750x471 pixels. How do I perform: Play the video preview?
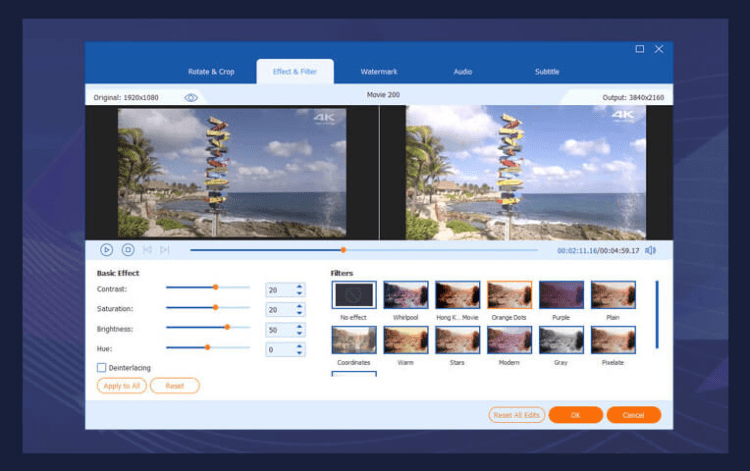(106, 250)
